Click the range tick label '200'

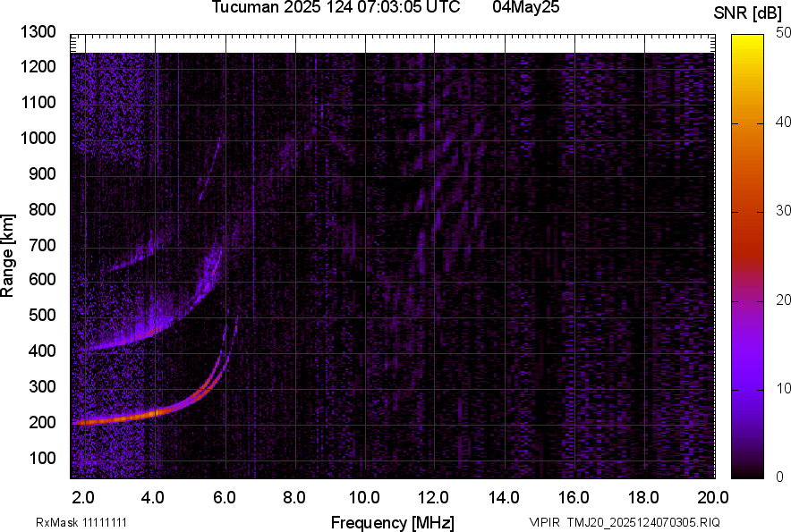[42, 422]
